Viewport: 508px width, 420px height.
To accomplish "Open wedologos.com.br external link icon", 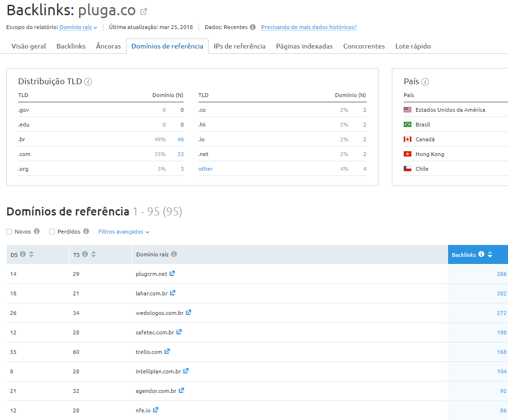I will 189,312.
